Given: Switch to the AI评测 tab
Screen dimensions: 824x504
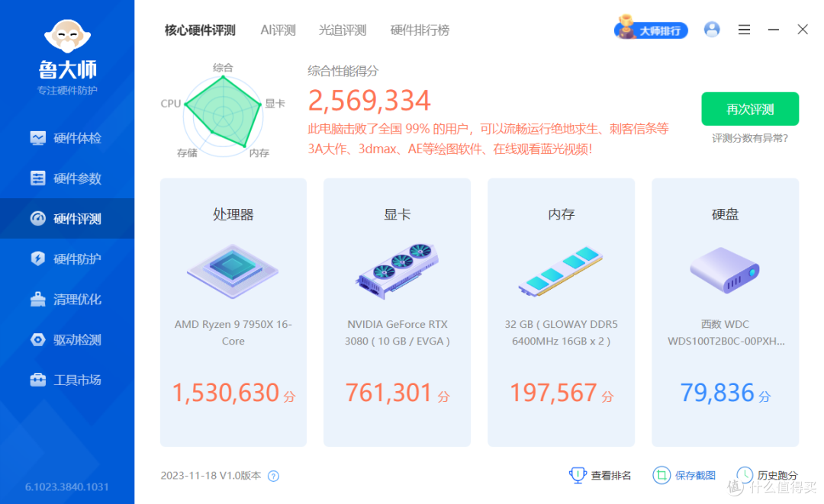Looking at the screenshot, I should coord(278,30).
